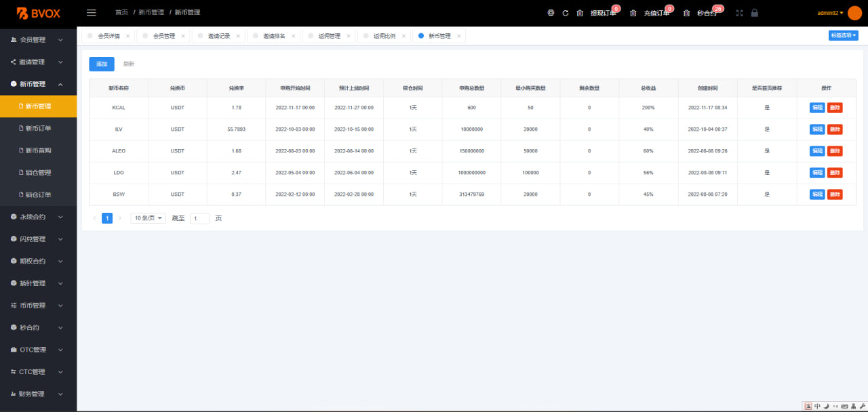This screenshot has height=412, width=868.
Task: Close the 邀请排名 tab
Action: point(293,36)
